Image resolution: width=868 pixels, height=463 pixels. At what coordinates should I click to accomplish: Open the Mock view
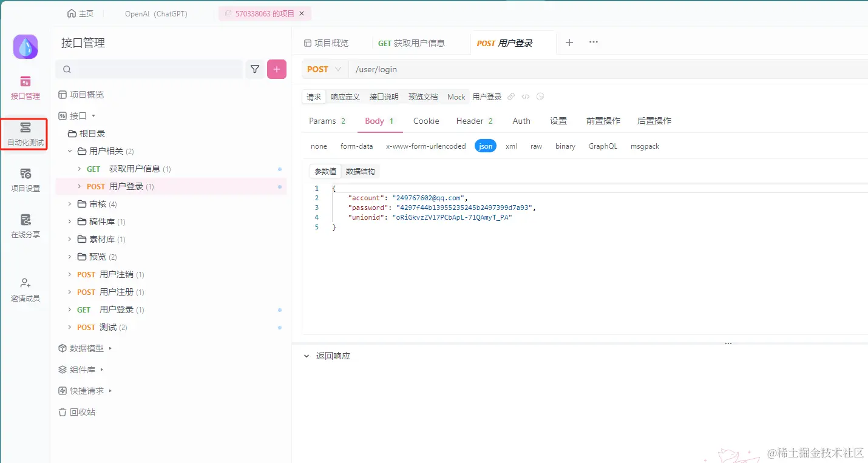click(456, 97)
